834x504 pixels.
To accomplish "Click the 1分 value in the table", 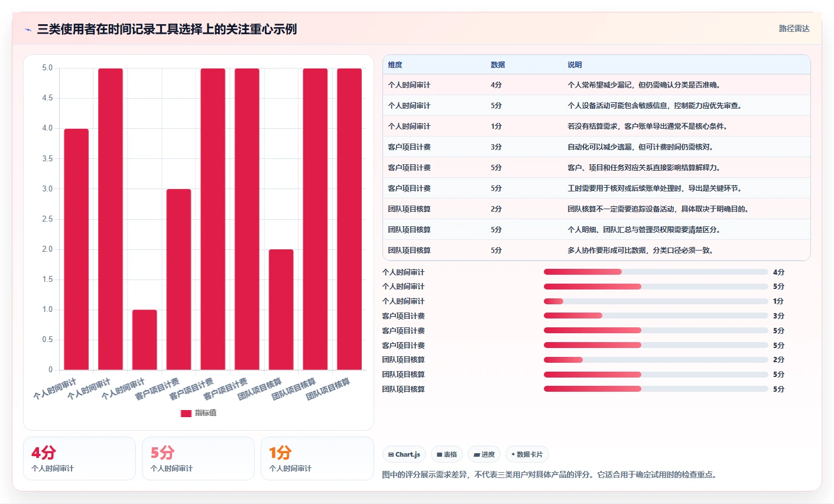I will point(496,126).
